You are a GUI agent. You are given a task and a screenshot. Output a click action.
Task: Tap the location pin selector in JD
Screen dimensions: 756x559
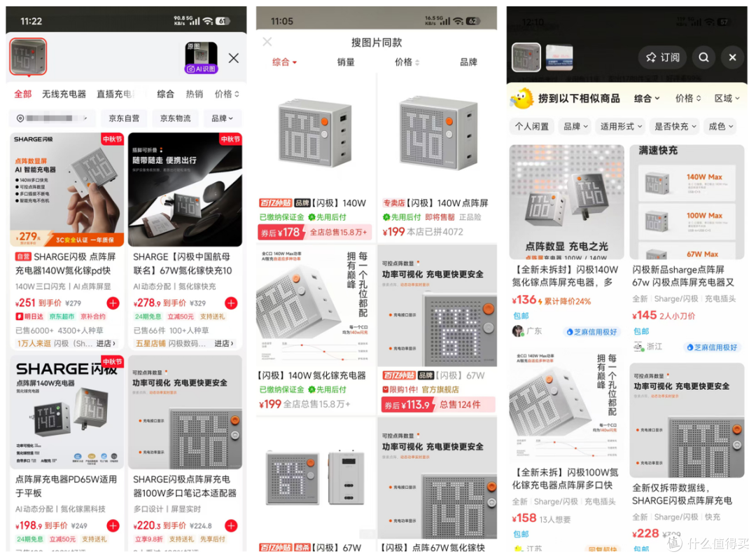click(x=52, y=118)
